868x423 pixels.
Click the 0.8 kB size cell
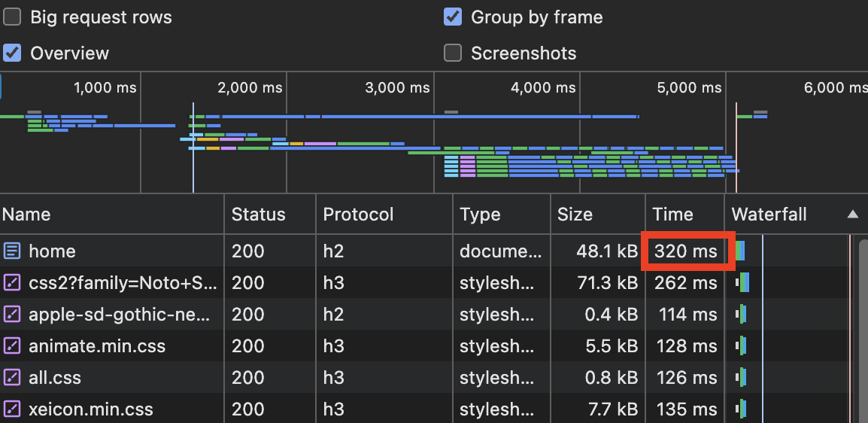[612, 378]
